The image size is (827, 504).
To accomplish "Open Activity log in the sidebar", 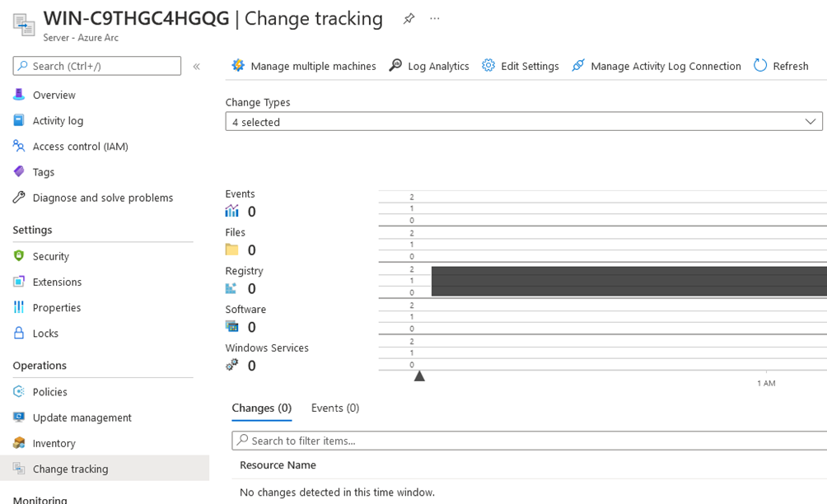I will tap(58, 121).
